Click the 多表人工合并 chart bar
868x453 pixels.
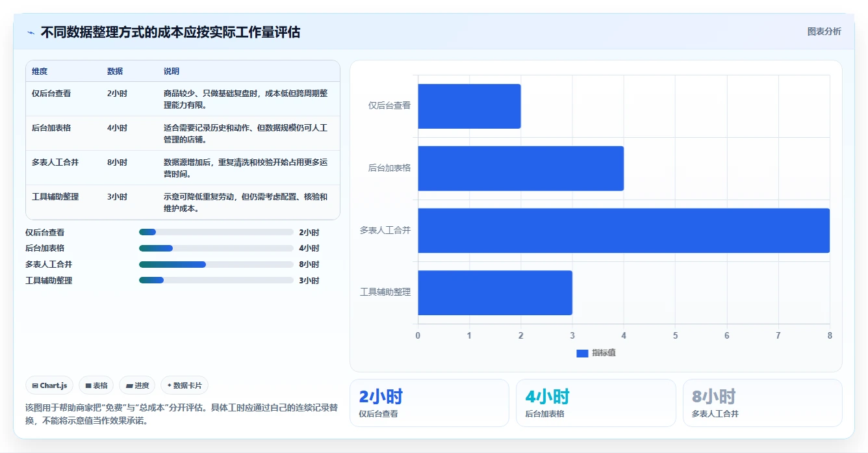tap(624, 230)
